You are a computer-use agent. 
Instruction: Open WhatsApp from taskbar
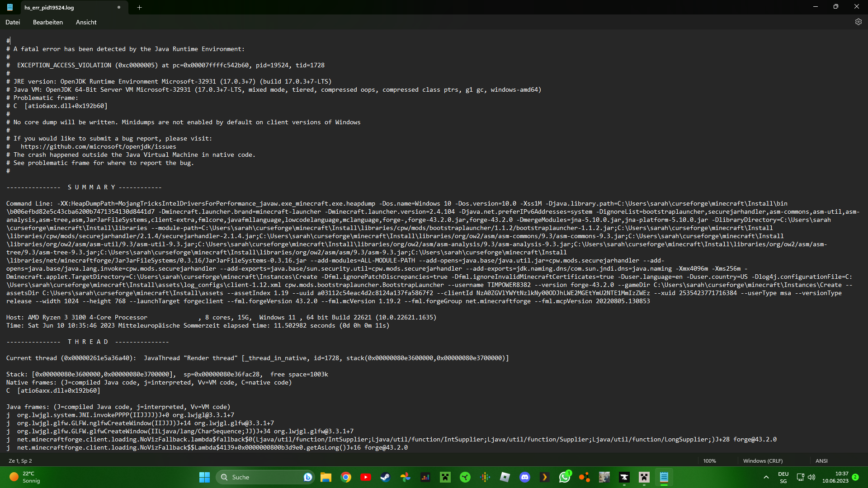[565, 477]
